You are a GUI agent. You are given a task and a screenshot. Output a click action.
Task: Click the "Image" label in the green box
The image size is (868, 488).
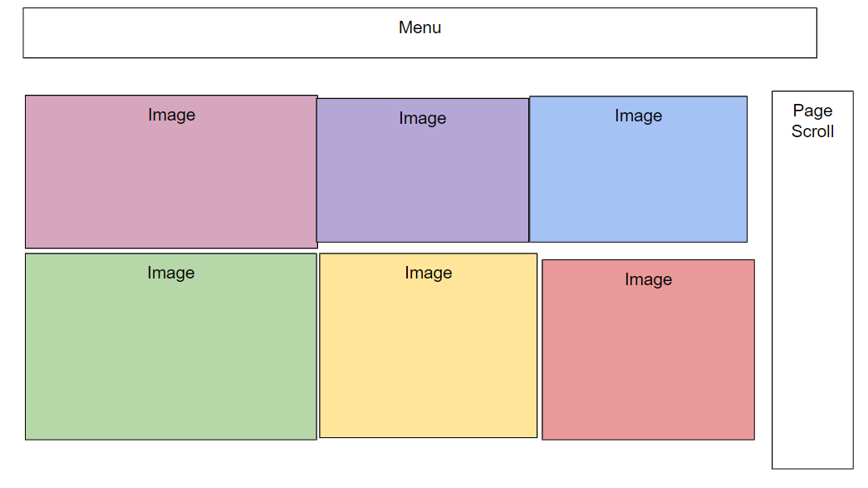click(x=171, y=274)
